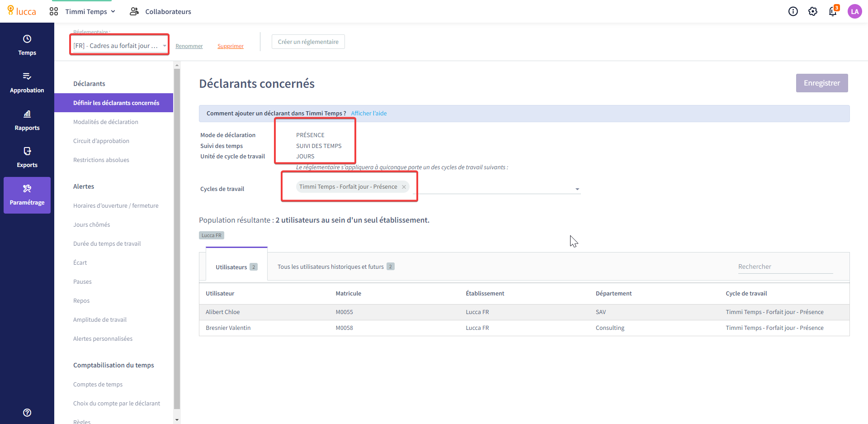Open Repos alert settings
Screen dimensions: 868x424
[81, 300]
